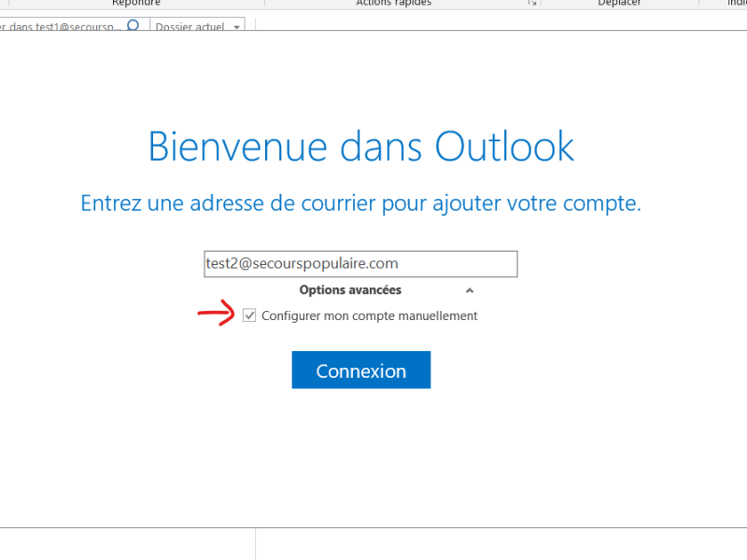Click the Options avancées label

[350, 290]
